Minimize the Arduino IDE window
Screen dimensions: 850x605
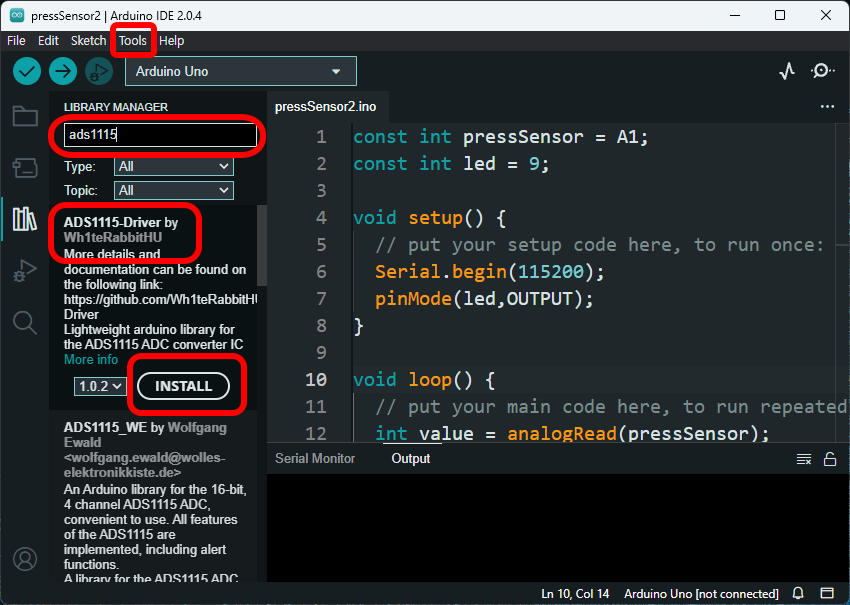coord(735,15)
